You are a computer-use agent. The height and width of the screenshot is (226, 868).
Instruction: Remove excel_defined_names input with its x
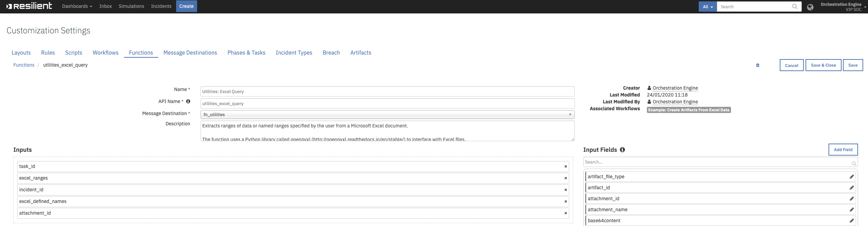pos(566,202)
